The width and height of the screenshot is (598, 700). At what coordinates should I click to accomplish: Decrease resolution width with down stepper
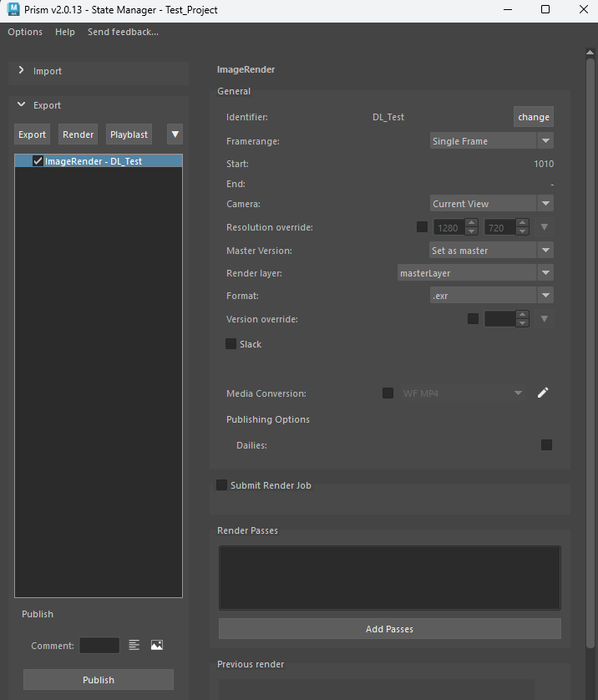471,231
